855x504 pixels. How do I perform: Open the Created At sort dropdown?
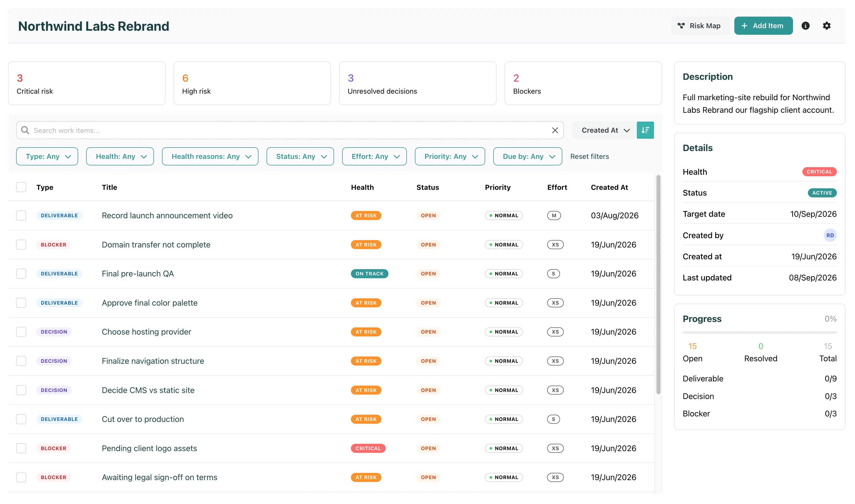604,130
